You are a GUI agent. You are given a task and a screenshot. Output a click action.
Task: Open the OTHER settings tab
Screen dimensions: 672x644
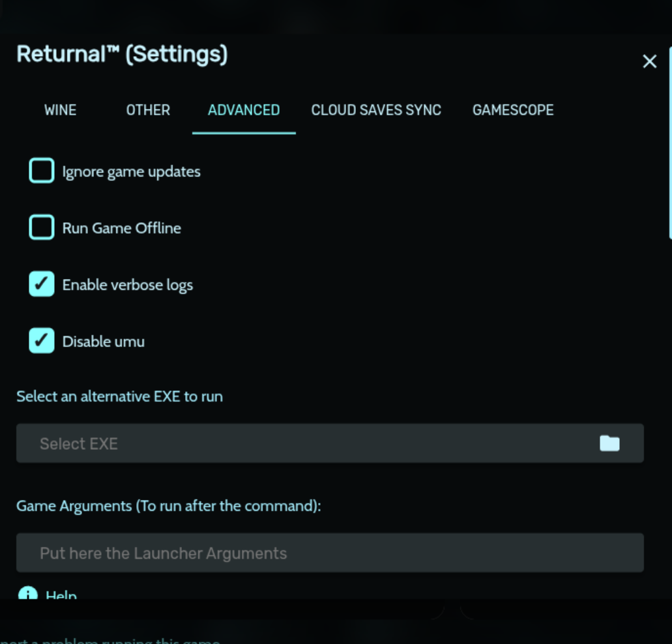[148, 110]
